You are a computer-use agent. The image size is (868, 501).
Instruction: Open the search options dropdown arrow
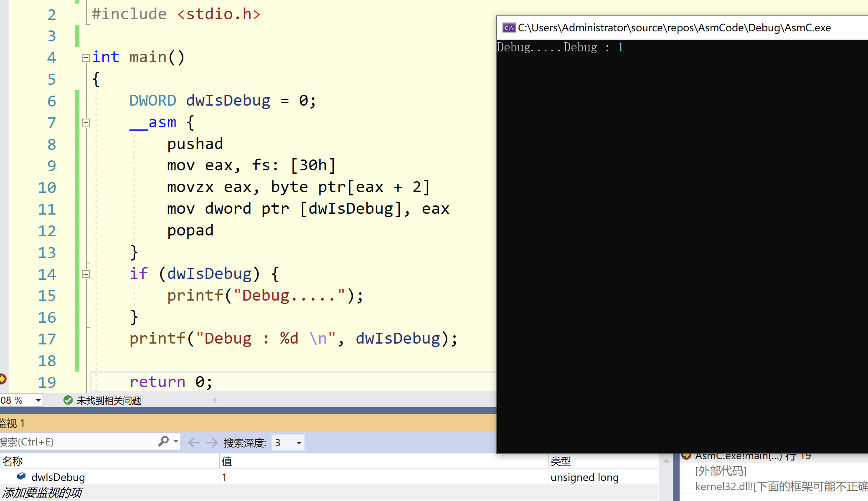176,441
